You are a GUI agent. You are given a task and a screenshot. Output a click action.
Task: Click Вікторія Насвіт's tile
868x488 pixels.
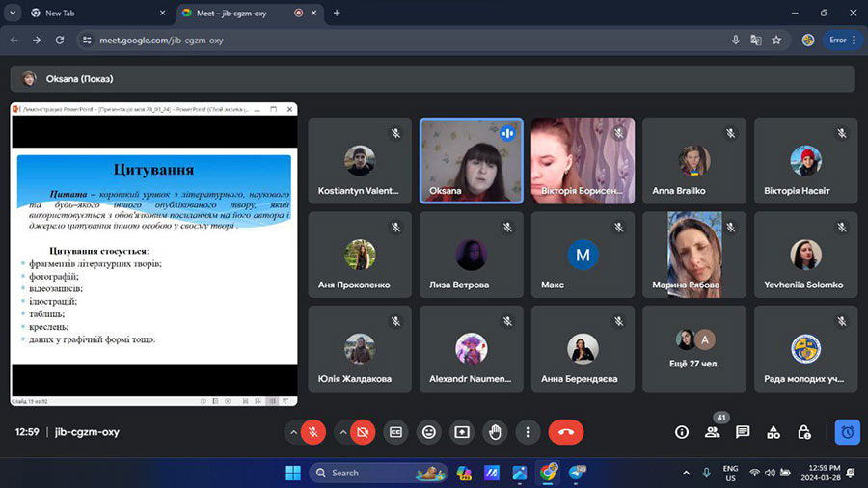click(x=805, y=160)
